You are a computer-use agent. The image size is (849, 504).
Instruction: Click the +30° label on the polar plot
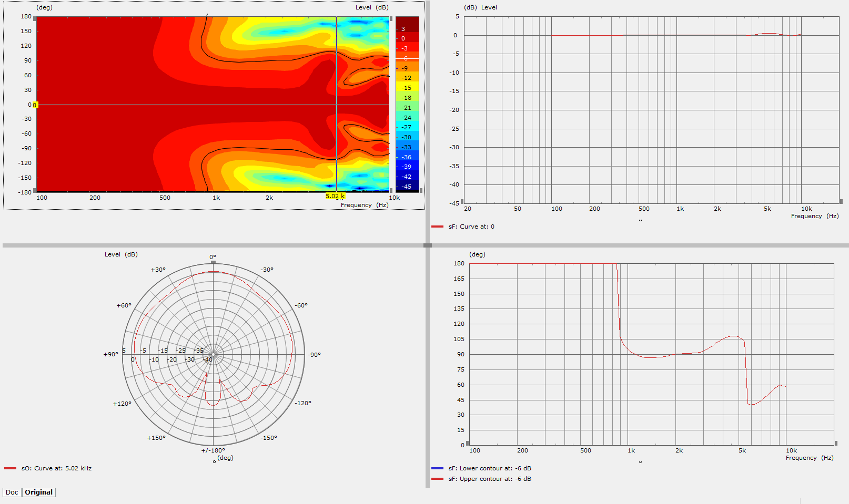(x=158, y=270)
